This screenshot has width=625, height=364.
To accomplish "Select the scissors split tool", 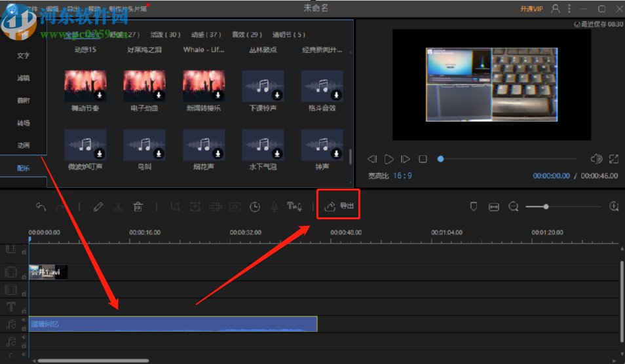I will 118,207.
